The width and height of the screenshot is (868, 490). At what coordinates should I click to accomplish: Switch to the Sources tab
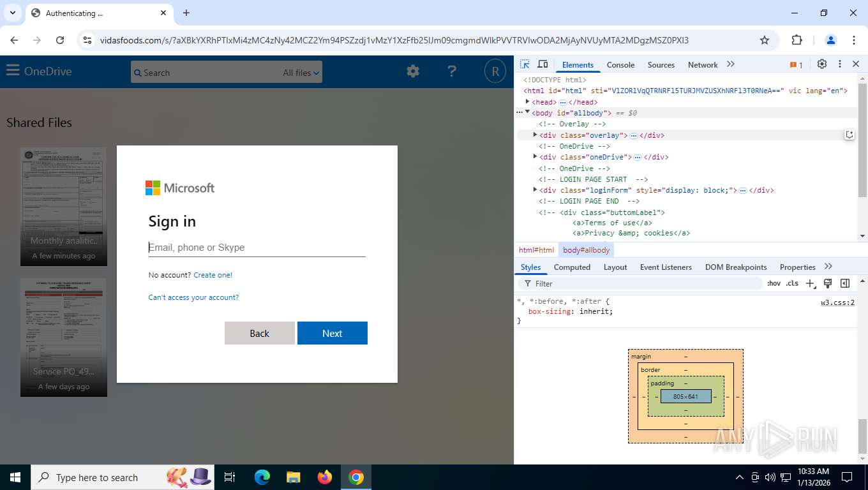click(x=661, y=64)
